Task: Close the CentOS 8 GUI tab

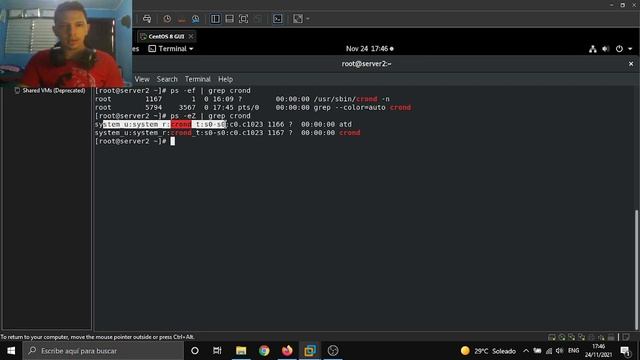Action: coord(191,36)
